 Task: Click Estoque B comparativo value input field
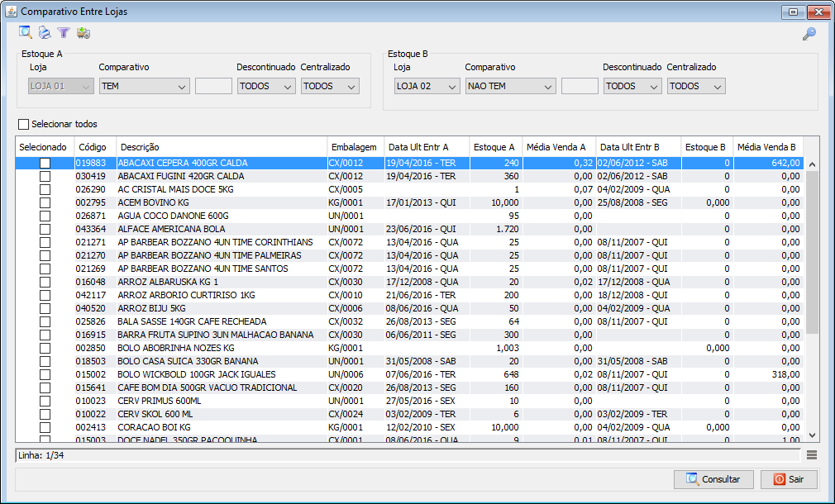580,86
